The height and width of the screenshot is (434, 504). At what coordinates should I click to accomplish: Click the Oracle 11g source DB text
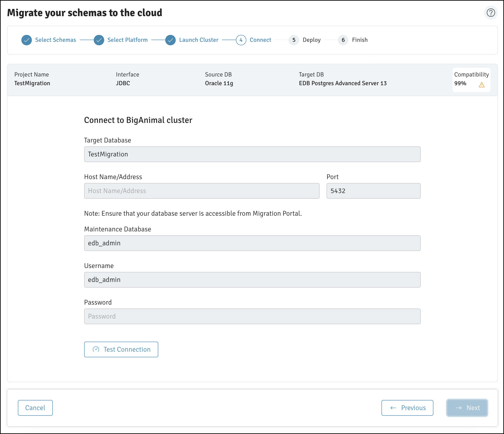(x=219, y=83)
